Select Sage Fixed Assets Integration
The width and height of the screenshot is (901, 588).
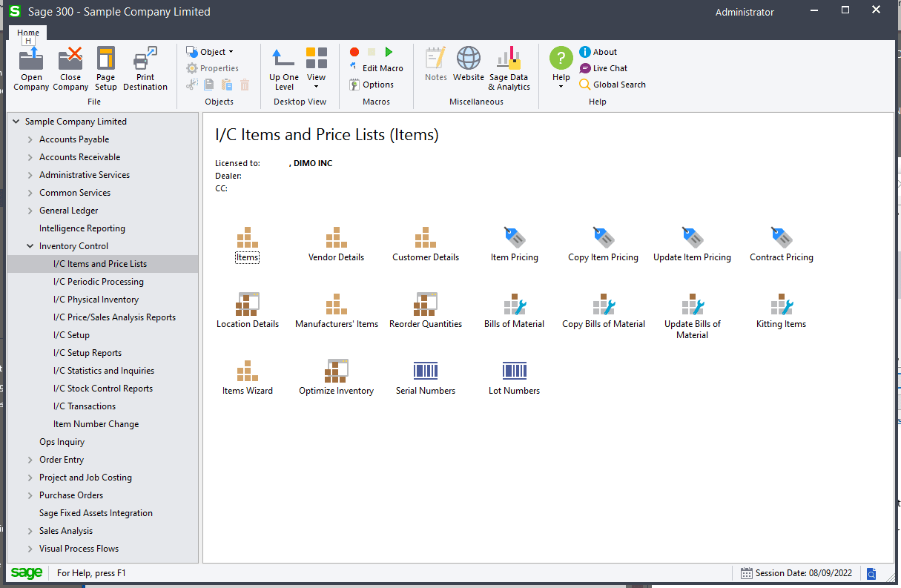click(x=96, y=513)
